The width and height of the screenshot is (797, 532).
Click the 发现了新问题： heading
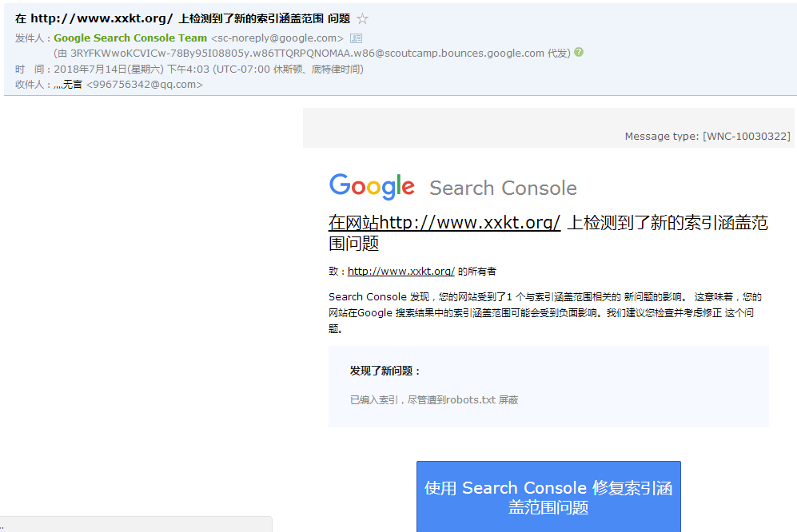[x=385, y=371]
